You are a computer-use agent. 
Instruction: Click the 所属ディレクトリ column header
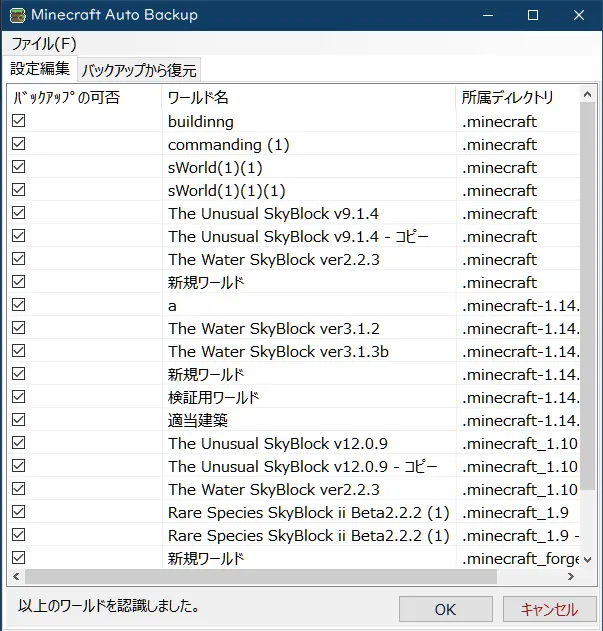515,98
